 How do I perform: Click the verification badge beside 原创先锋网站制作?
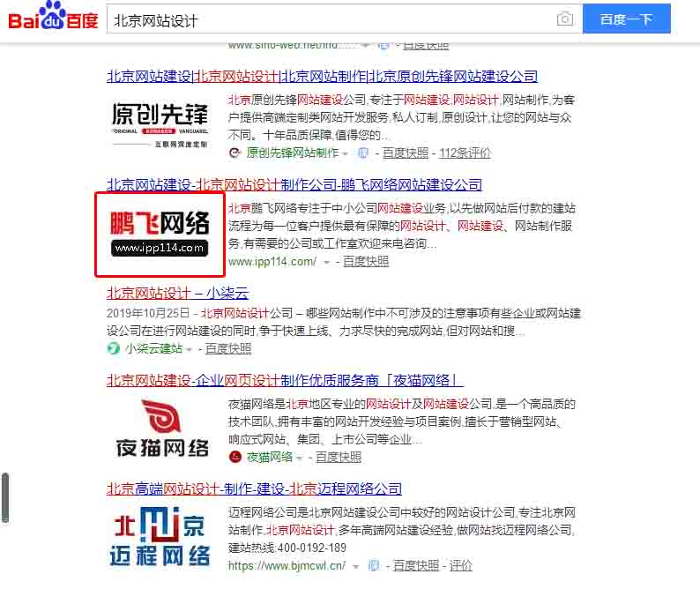[363, 153]
